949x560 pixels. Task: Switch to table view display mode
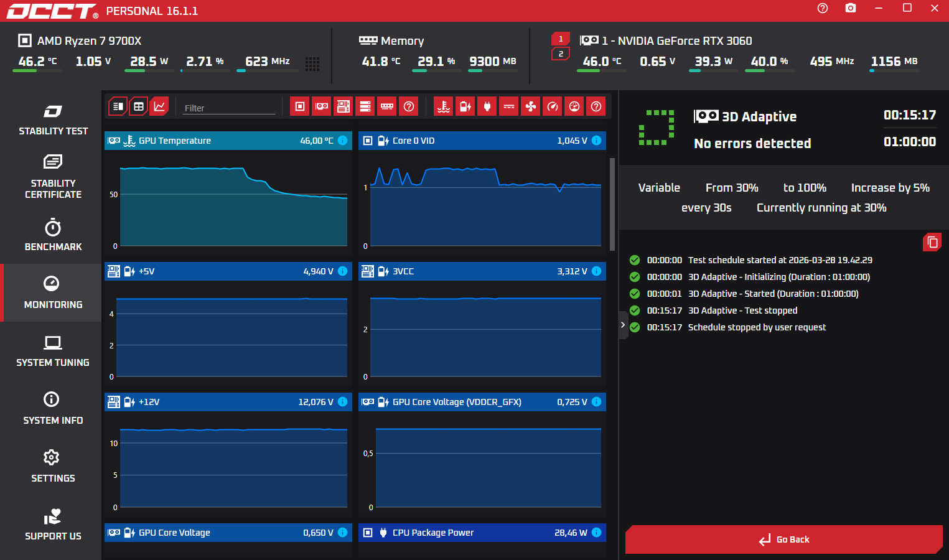pos(139,106)
